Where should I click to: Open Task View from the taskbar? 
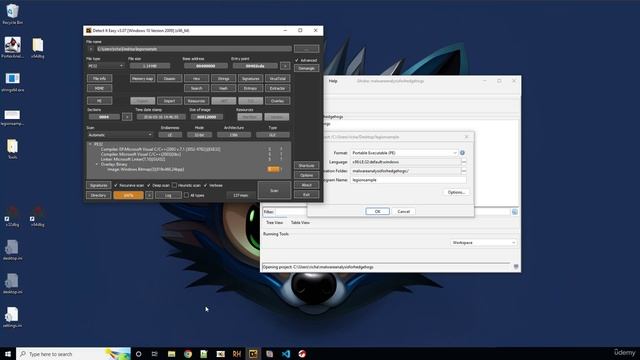155,354
